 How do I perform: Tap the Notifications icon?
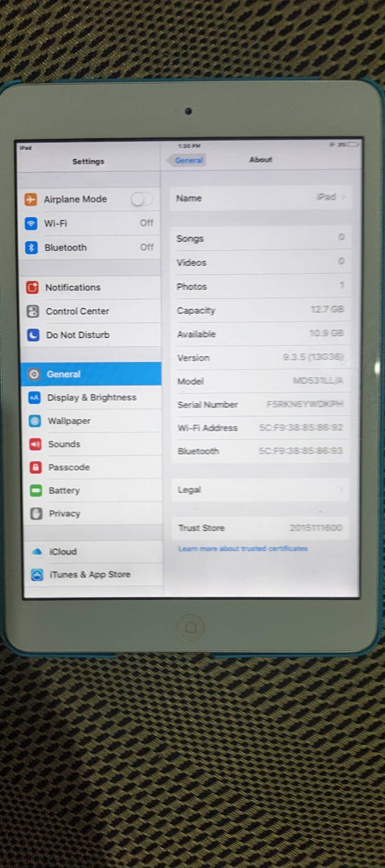[x=32, y=287]
